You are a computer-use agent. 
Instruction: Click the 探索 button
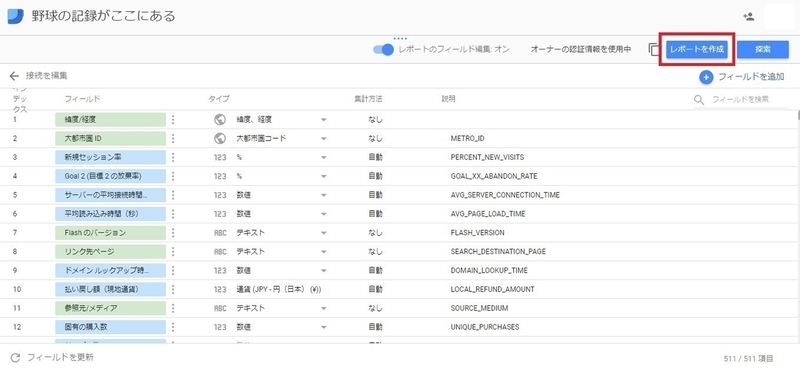click(763, 50)
